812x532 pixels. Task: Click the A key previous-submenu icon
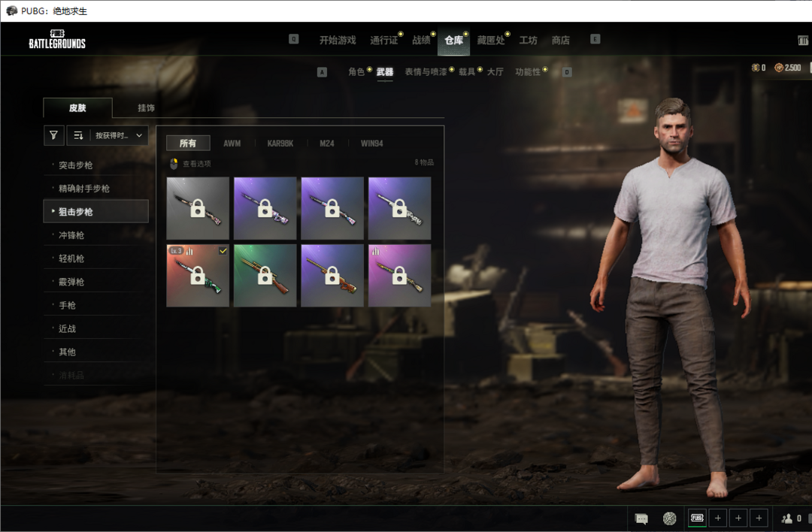[322, 72]
